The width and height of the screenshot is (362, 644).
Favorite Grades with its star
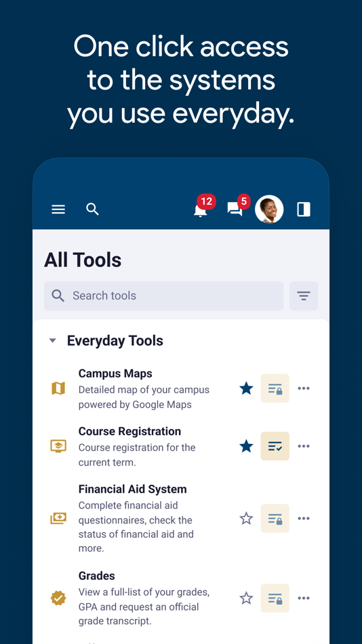246,598
